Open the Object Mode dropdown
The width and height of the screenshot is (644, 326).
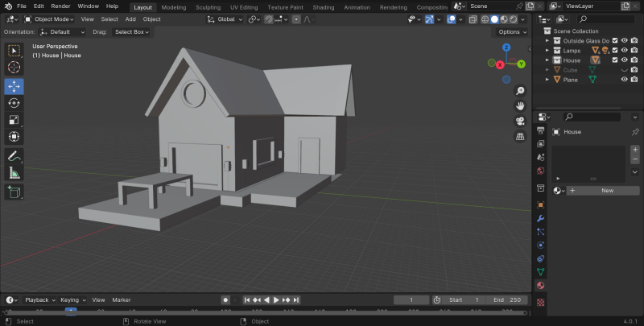click(x=49, y=19)
